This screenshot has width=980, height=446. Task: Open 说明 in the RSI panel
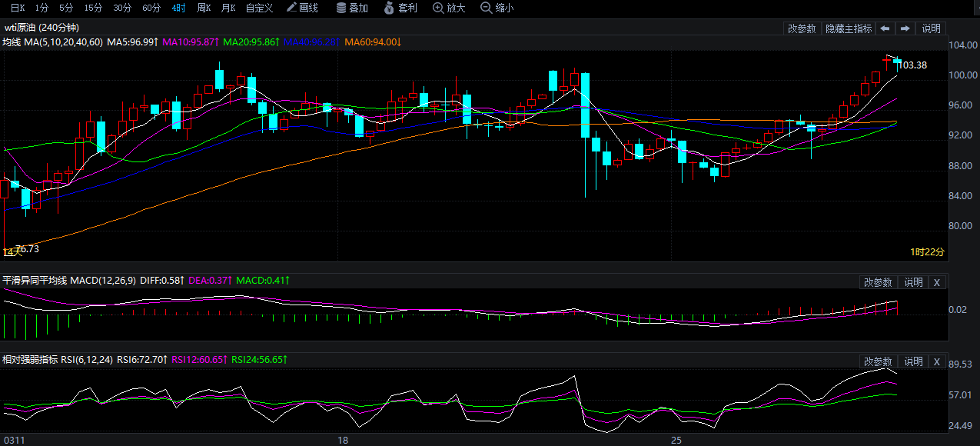(913, 361)
